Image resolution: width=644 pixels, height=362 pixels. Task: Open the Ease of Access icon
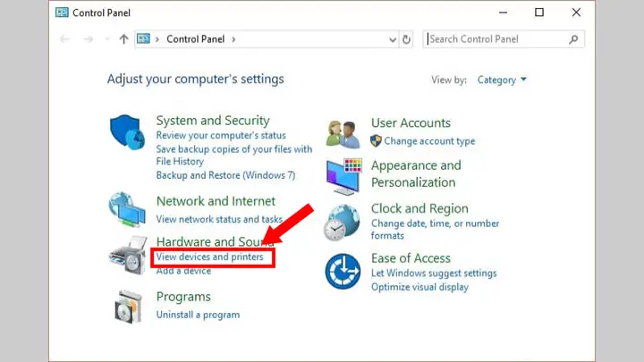coord(343,272)
